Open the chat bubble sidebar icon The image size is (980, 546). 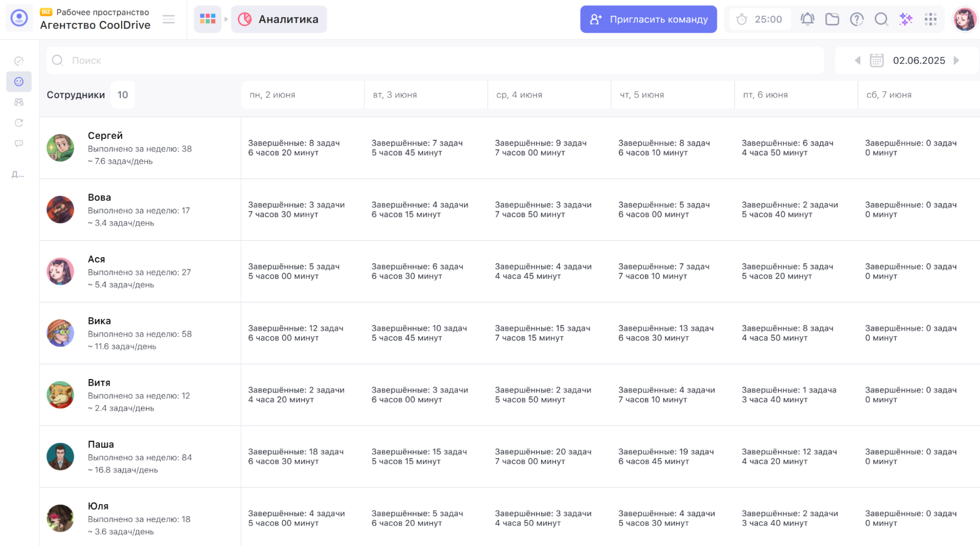point(19,143)
